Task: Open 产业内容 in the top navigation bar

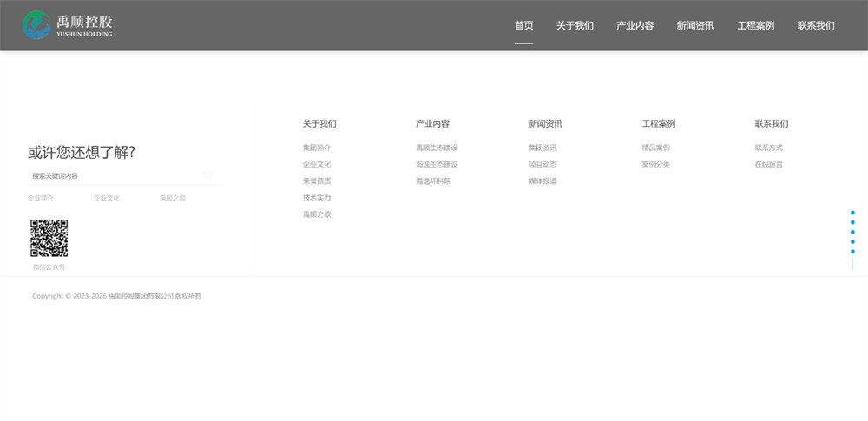Action: pos(635,25)
